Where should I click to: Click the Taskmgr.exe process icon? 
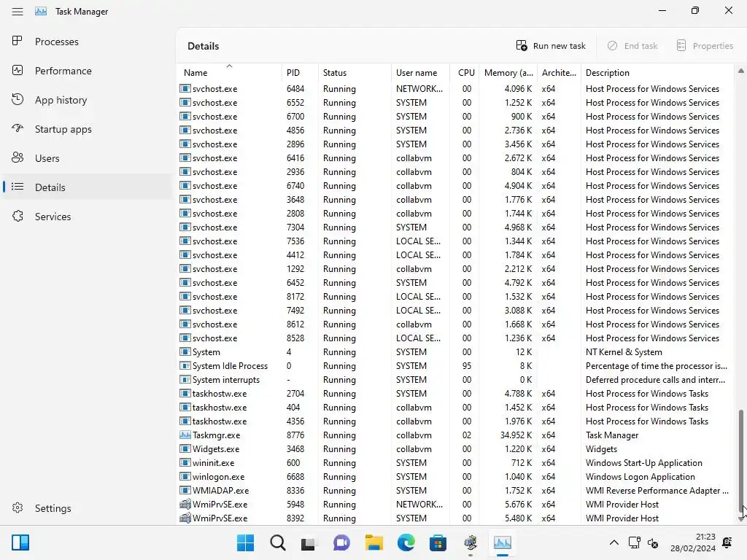185,435
